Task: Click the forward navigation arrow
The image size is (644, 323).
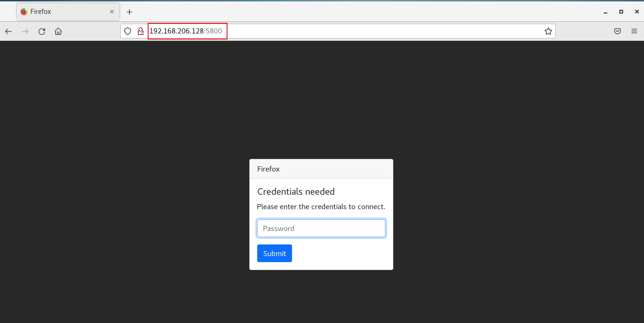Action: point(25,32)
